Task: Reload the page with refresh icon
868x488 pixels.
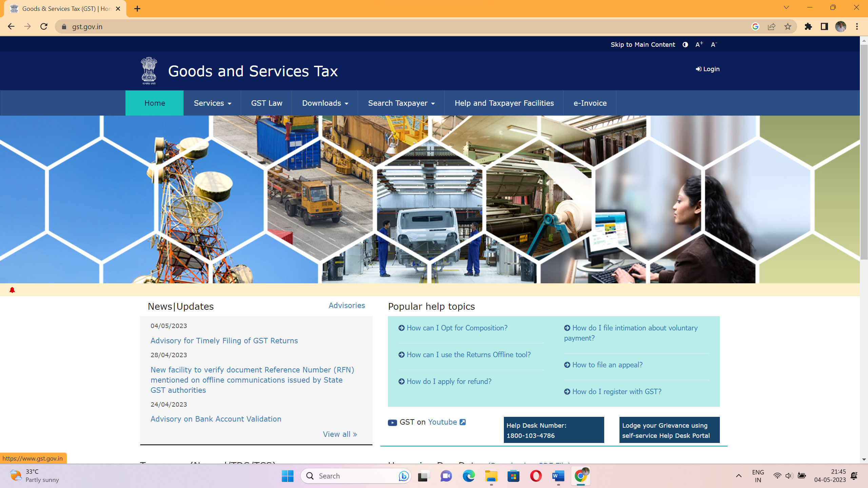Action: [44, 26]
